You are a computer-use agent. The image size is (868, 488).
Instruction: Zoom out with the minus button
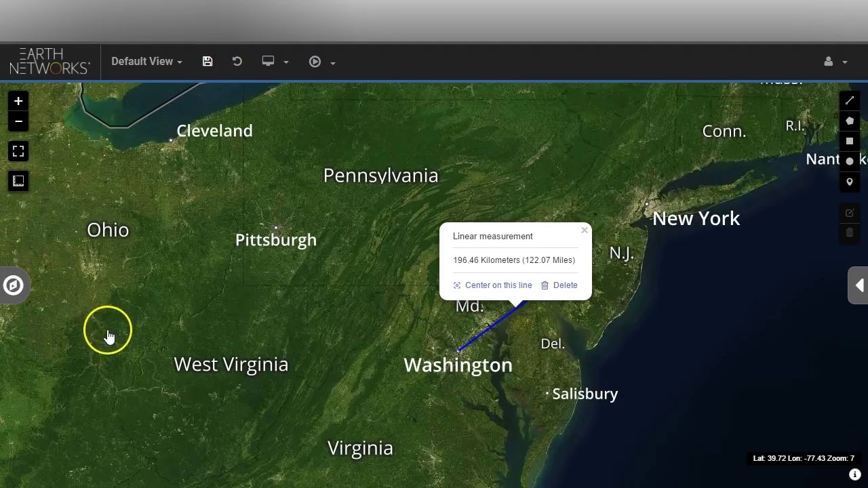click(x=18, y=121)
